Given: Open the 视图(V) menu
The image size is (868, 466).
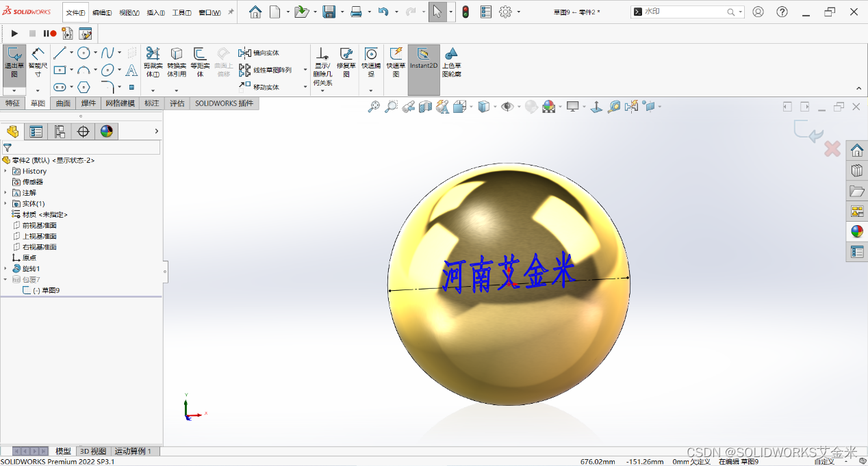Looking at the screenshot, I should coord(129,12).
